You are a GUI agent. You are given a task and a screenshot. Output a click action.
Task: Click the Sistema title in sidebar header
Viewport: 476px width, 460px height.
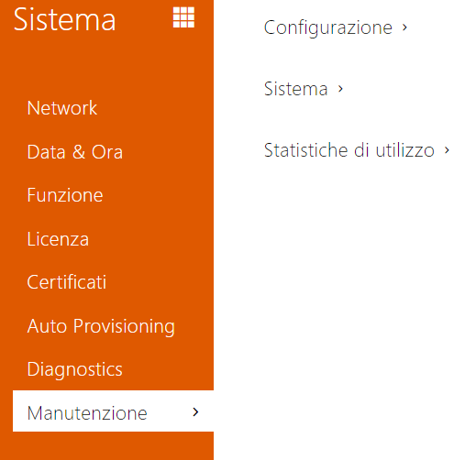(x=64, y=20)
